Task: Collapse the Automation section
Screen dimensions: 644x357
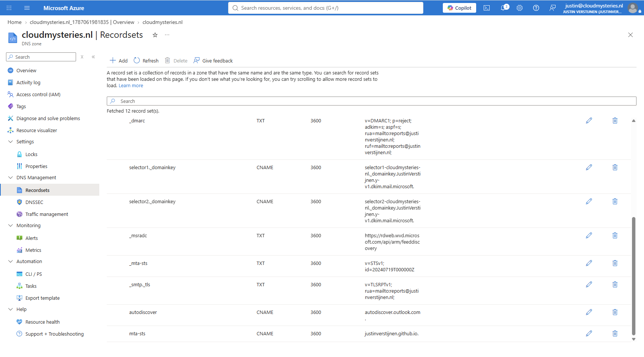Action: pyautogui.click(x=10, y=261)
